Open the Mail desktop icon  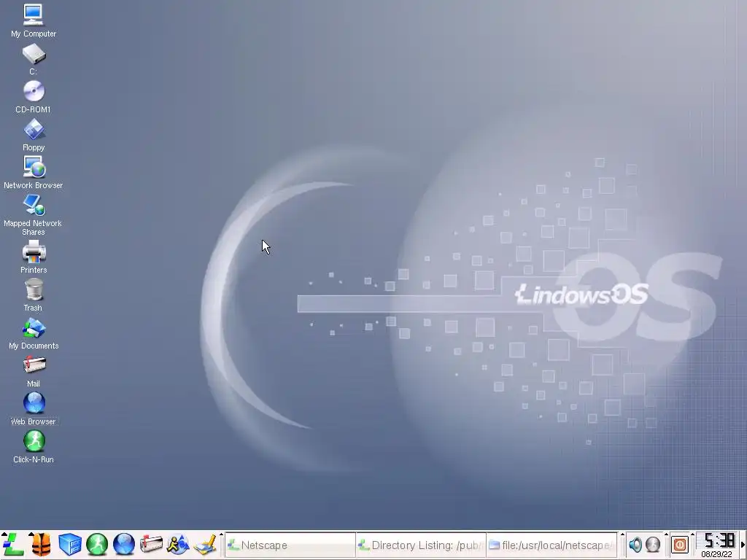click(x=34, y=371)
